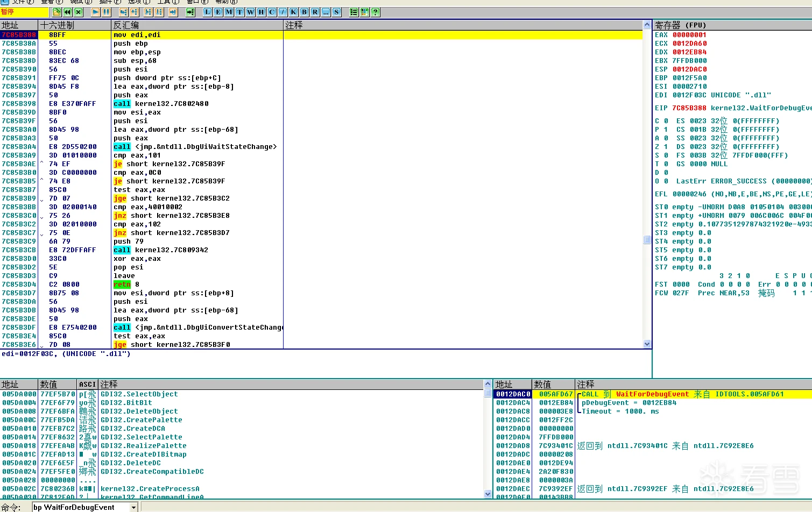The image size is (812, 512).
Task: Click the Trace Over toolbar icon
Action: coord(159,12)
